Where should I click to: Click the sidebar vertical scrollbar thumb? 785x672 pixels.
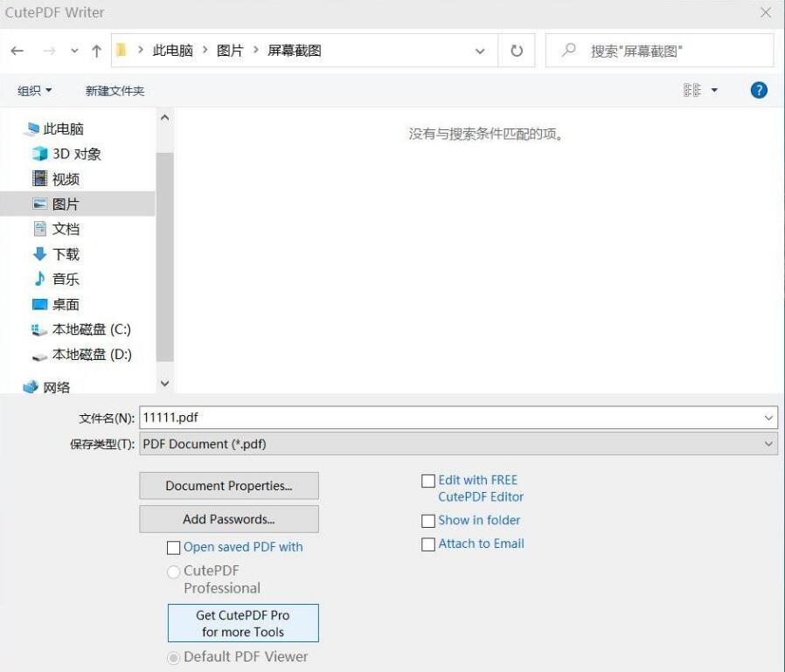pyautogui.click(x=164, y=257)
